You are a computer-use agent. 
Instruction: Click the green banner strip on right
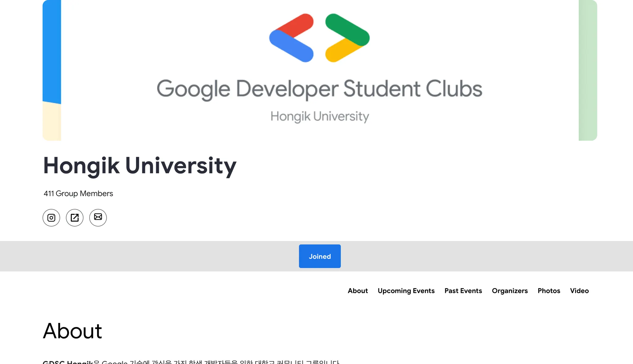588,70
